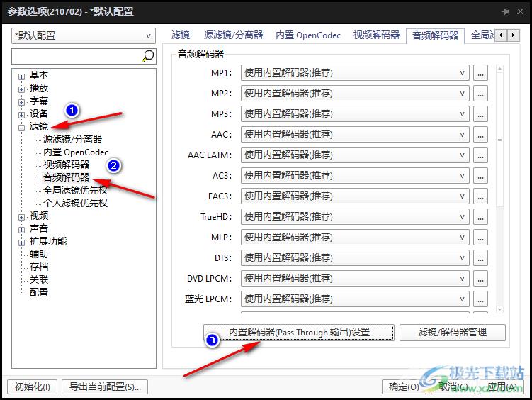Screen dimensions: 532x400
Task: Expand the 声音 tree node
Action: click(x=22, y=230)
